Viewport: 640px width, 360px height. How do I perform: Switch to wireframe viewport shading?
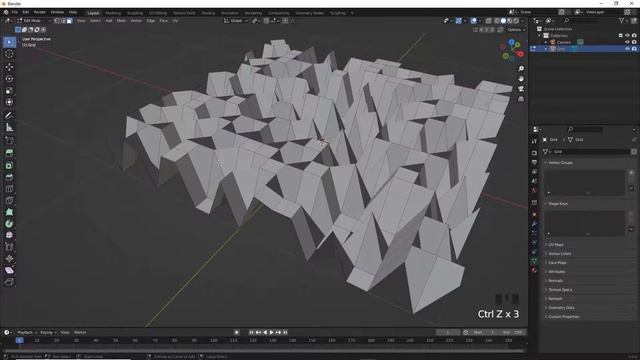[x=497, y=20]
